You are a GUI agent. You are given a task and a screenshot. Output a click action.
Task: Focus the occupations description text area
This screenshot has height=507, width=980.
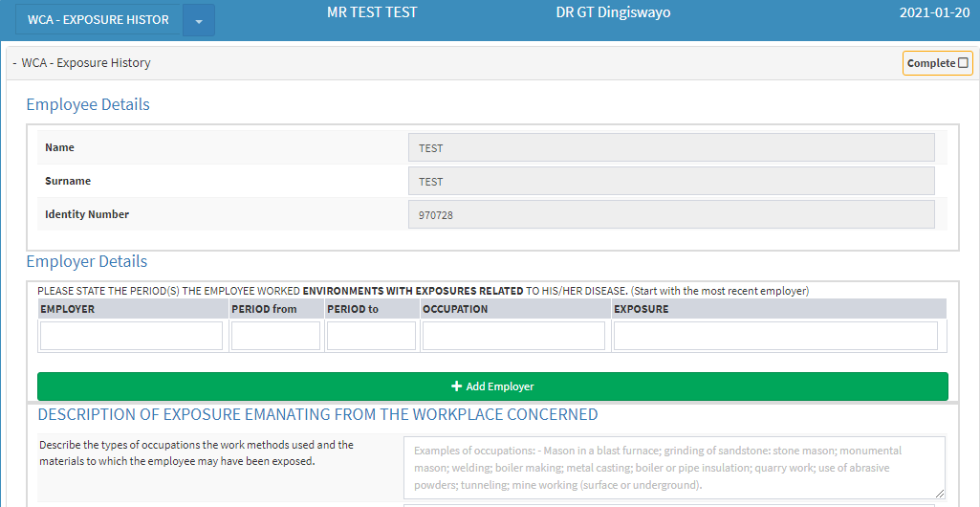click(x=673, y=467)
